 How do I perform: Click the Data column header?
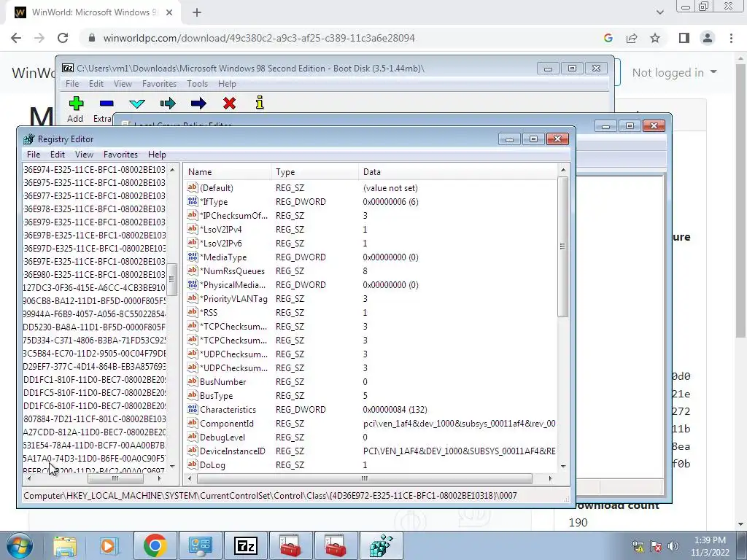click(458, 172)
